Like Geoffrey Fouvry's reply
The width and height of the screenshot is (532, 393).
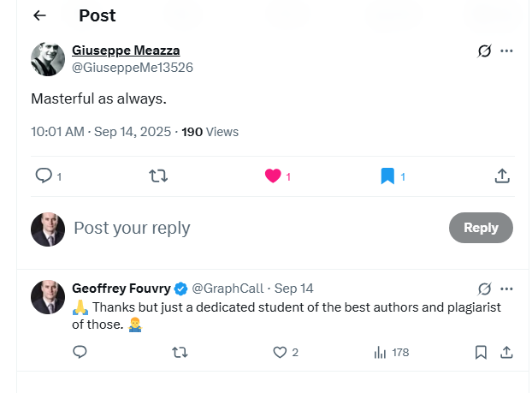coord(280,352)
